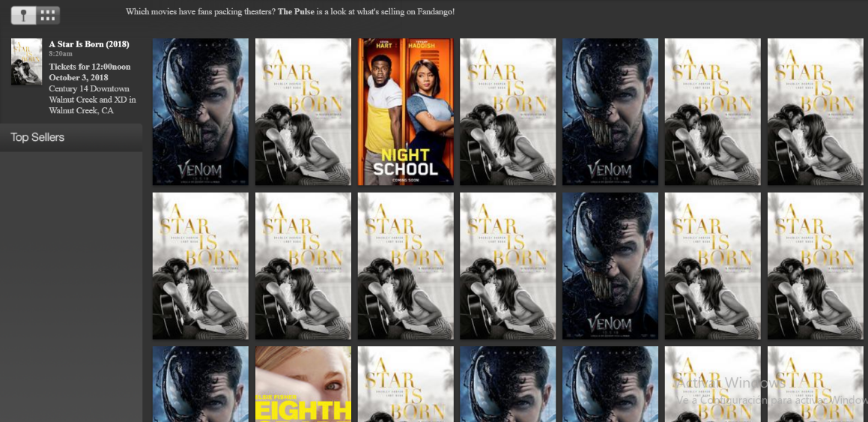Open the small A Star Is Born sidebar thumbnail
Image resolution: width=868 pixels, height=422 pixels.
pos(26,61)
